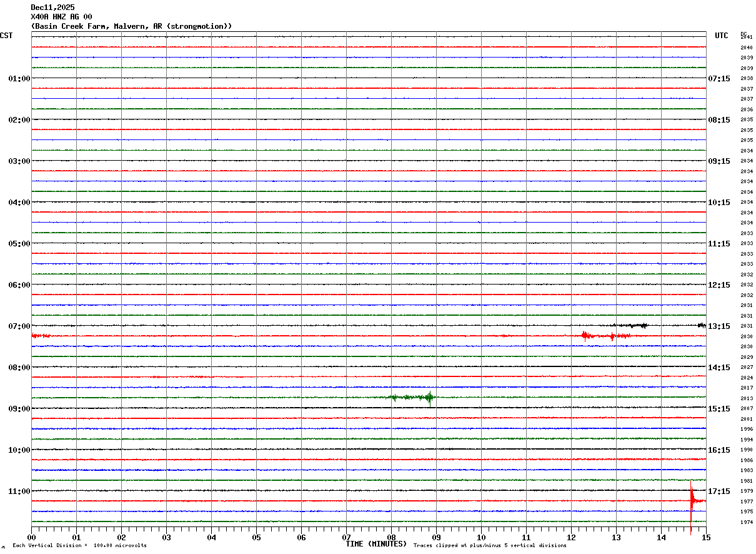This screenshot has height=554, width=756.
Task: Click the 12:15 UTC time label
Action: (719, 285)
